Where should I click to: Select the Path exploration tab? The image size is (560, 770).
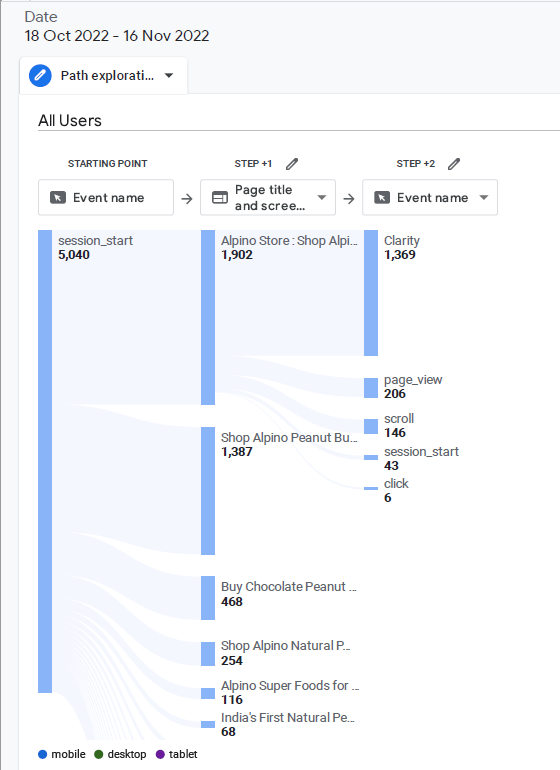click(x=104, y=76)
